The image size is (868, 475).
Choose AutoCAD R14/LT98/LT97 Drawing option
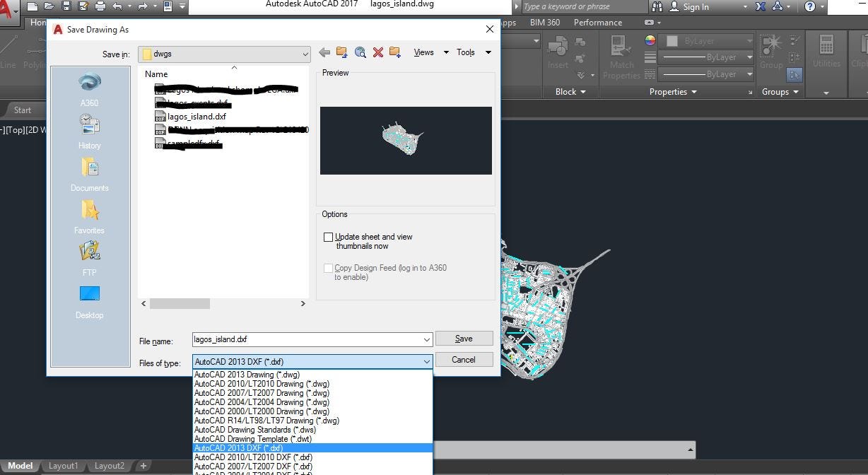[312, 421]
